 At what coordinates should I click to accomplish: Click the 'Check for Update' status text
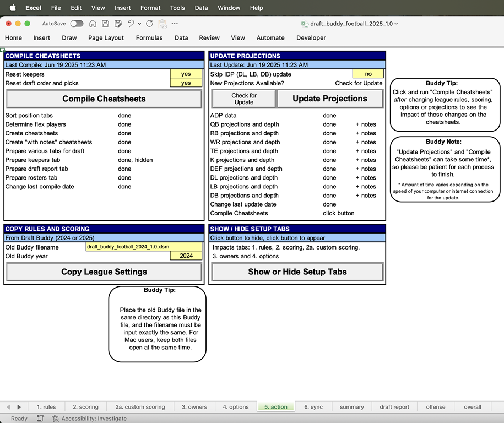(359, 83)
